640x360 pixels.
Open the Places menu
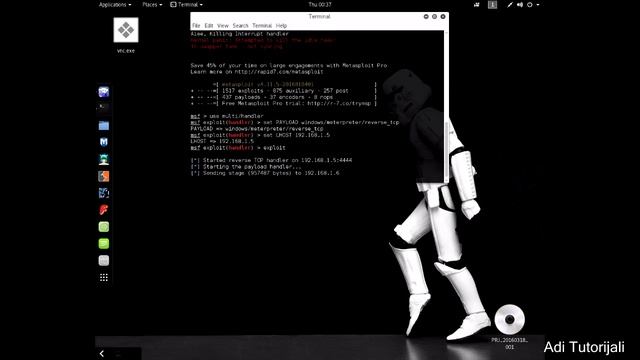coord(152,4)
